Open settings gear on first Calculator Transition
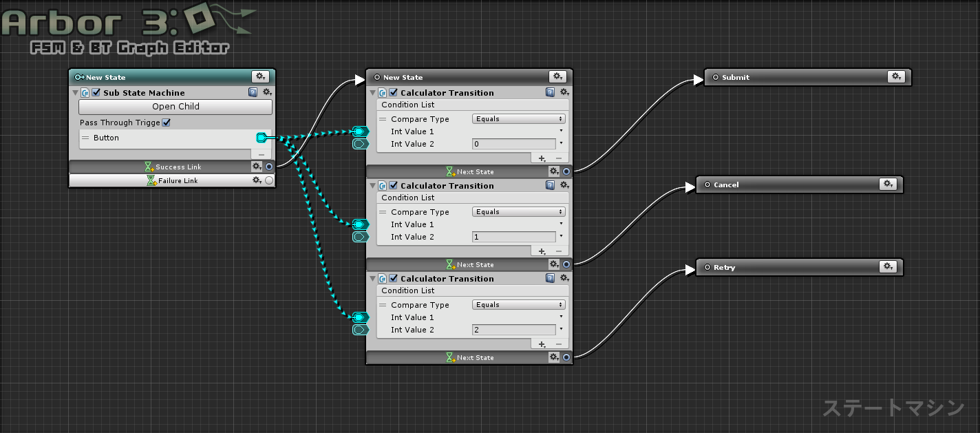This screenshot has height=433, width=980. pyautogui.click(x=564, y=92)
